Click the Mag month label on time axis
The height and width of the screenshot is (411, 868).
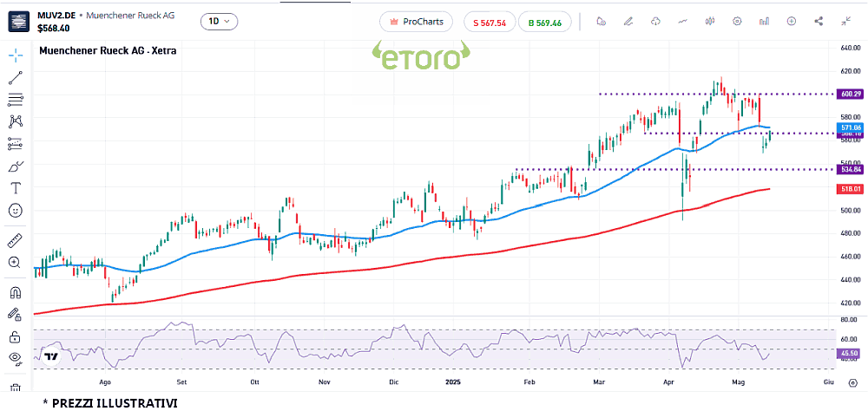[x=739, y=382]
